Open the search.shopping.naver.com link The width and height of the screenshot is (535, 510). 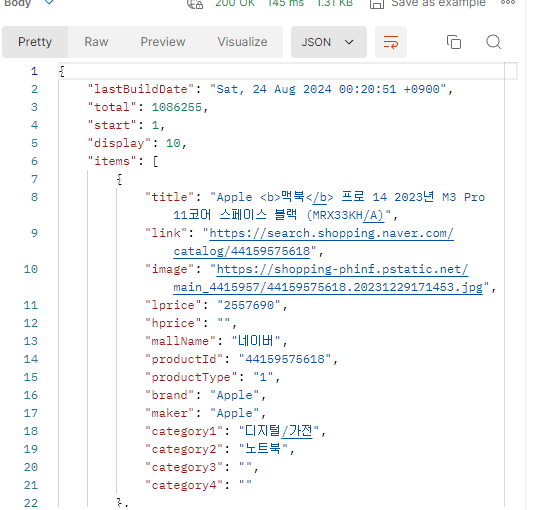point(331,233)
